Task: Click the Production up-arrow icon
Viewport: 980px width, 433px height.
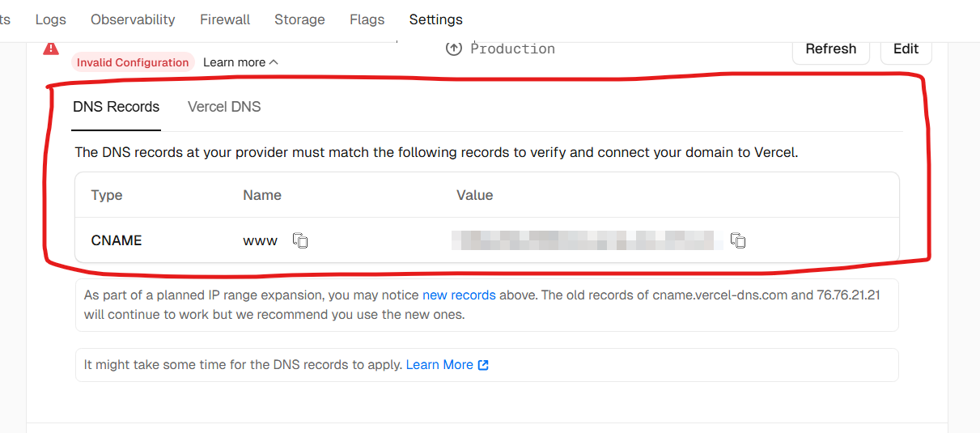Action: [x=454, y=49]
